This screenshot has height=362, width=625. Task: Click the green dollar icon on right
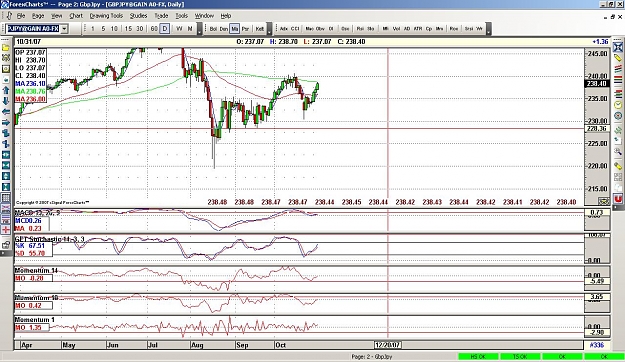click(618, 130)
